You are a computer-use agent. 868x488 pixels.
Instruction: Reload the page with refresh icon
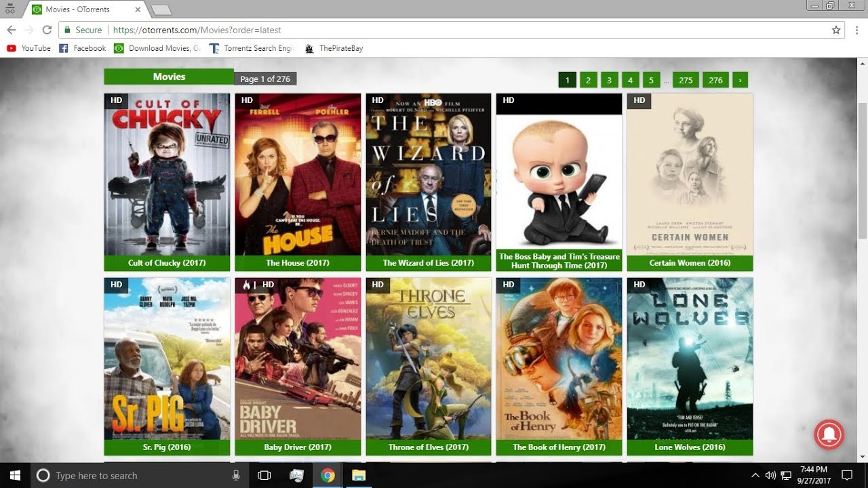click(x=47, y=30)
